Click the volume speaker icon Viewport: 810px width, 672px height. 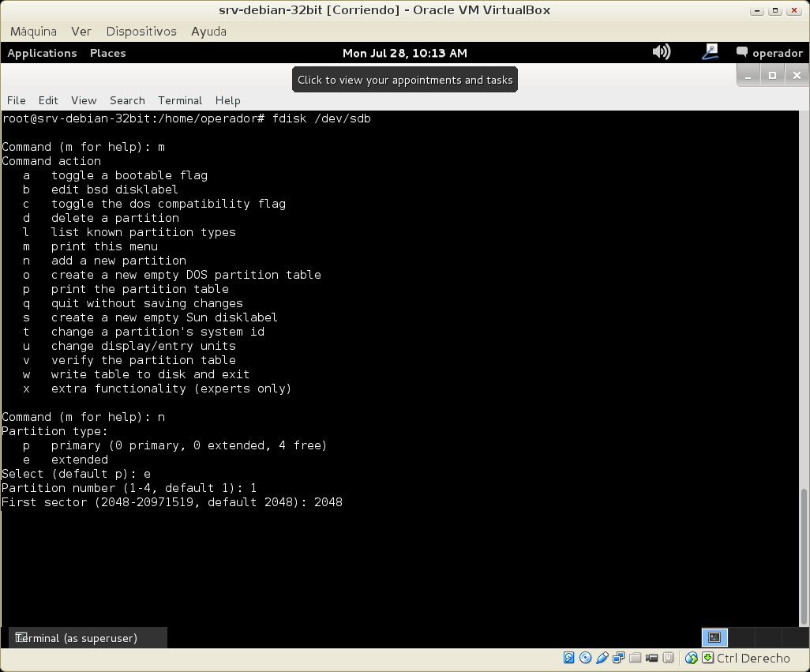(x=661, y=52)
